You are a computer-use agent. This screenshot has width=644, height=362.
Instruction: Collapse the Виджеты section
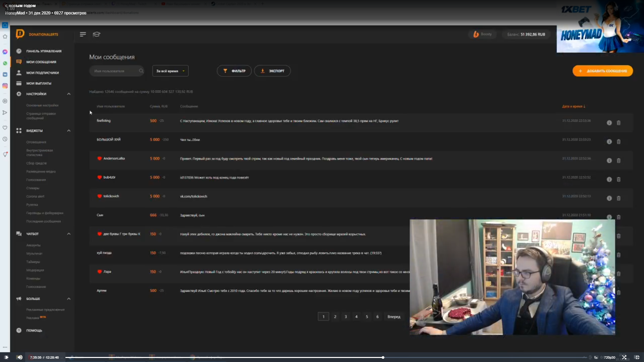pyautogui.click(x=69, y=131)
